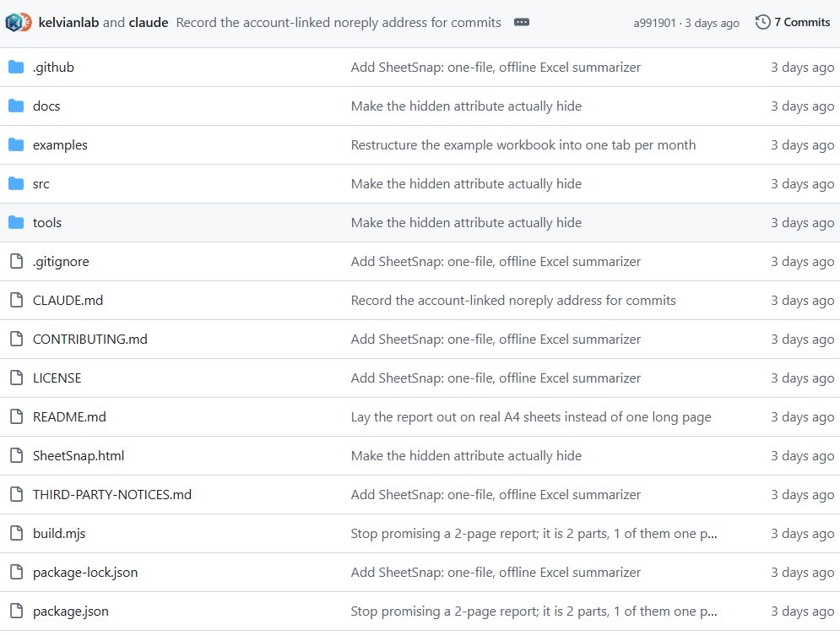Open the LICENSE file name link

point(57,378)
